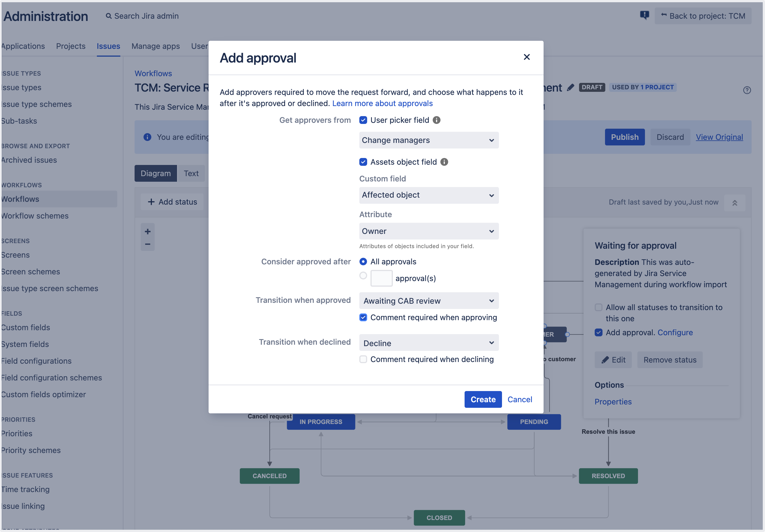Open Manage apps tab
Image resolution: width=765 pixels, height=532 pixels.
[x=156, y=46]
